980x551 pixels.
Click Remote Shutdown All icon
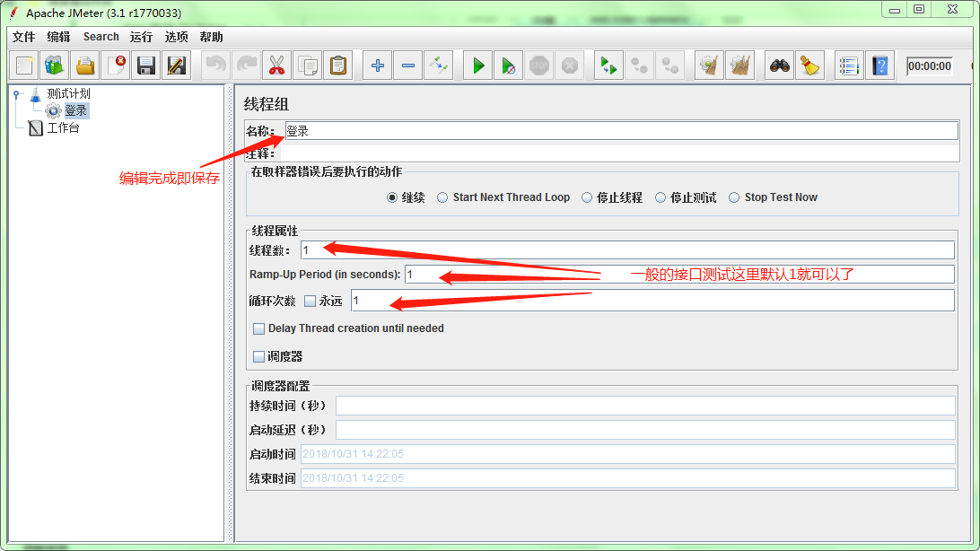click(670, 66)
